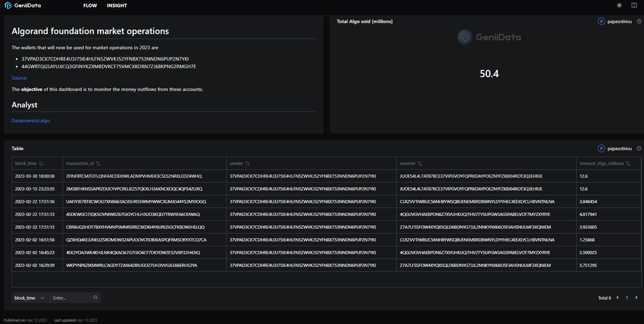Click the 50.4 total Algo sold value
This screenshot has width=644, height=324.
(x=489, y=74)
